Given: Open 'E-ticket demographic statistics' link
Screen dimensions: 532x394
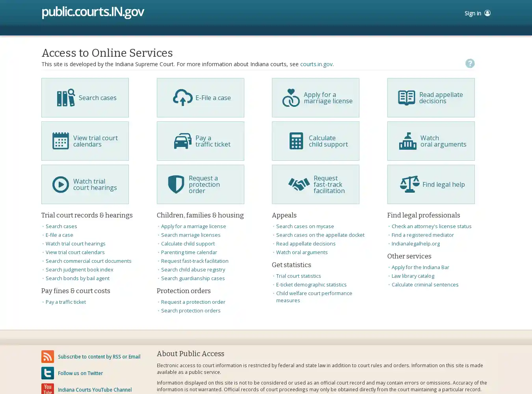Looking at the screenshot, I should tap(311, 284).
